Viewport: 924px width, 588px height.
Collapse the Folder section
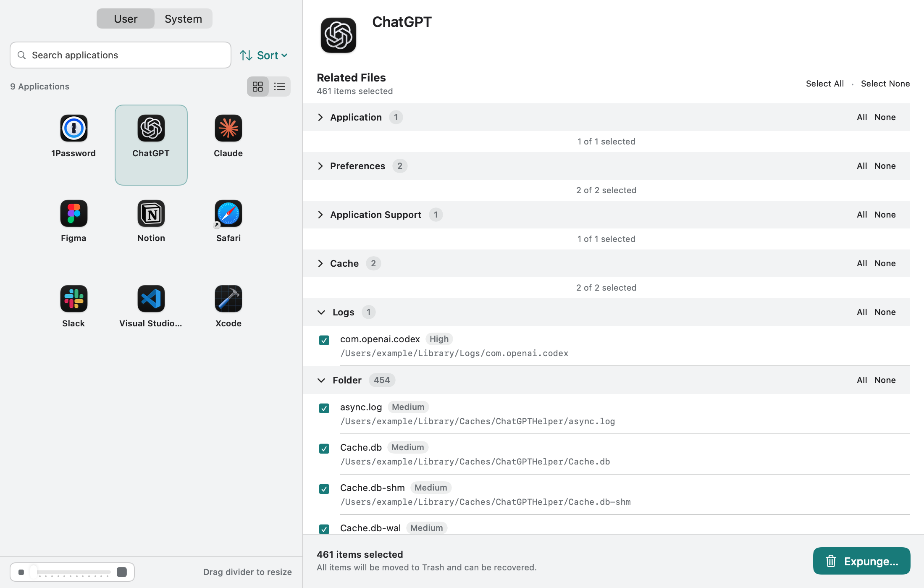321,380
